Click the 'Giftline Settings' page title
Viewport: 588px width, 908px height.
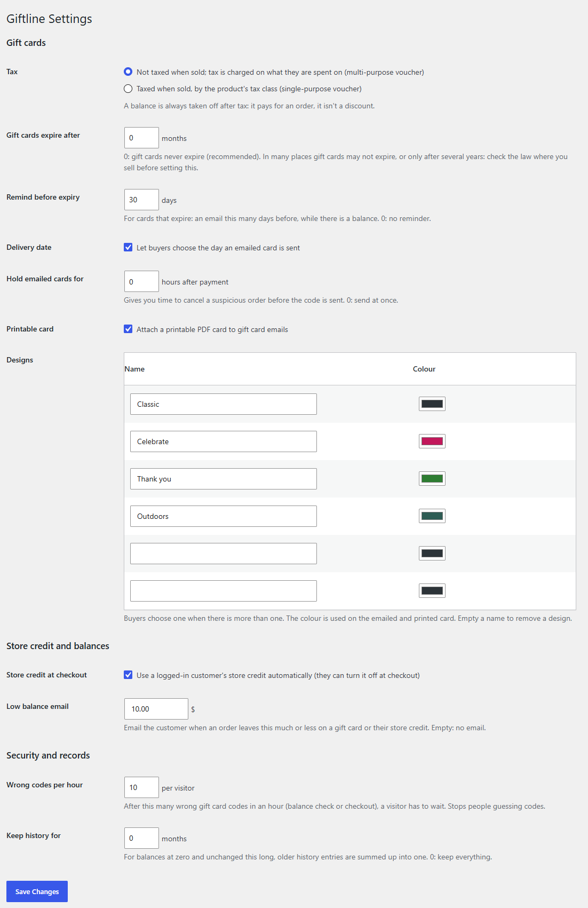pos(49,19)
